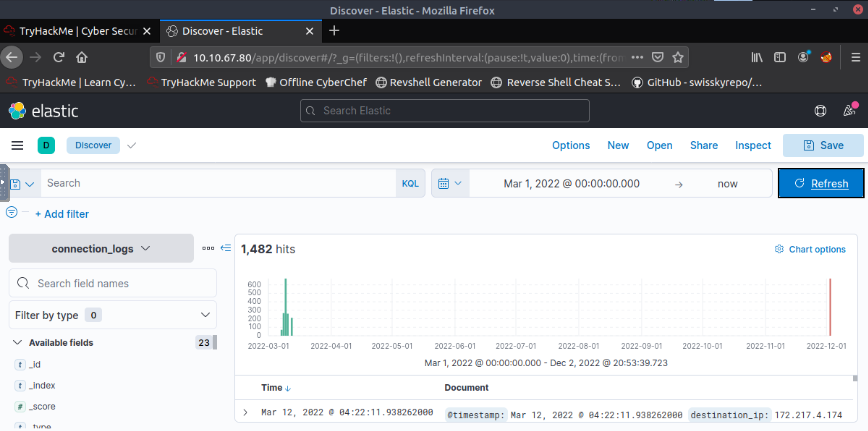Click Open saved search menu
Image resolution: width=868 pixels, height=431 pixels.
click(659, 145)
